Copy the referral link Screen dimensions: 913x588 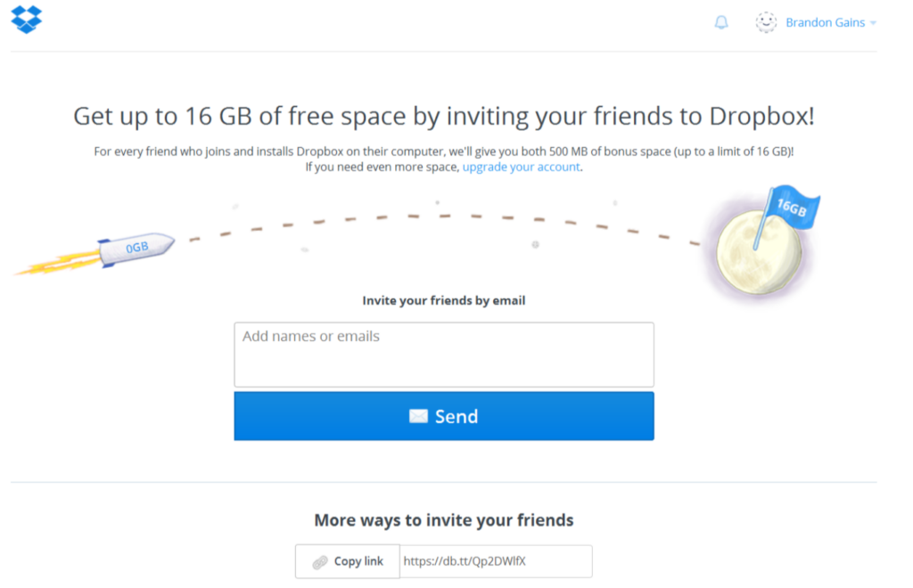tap(347, 561)
